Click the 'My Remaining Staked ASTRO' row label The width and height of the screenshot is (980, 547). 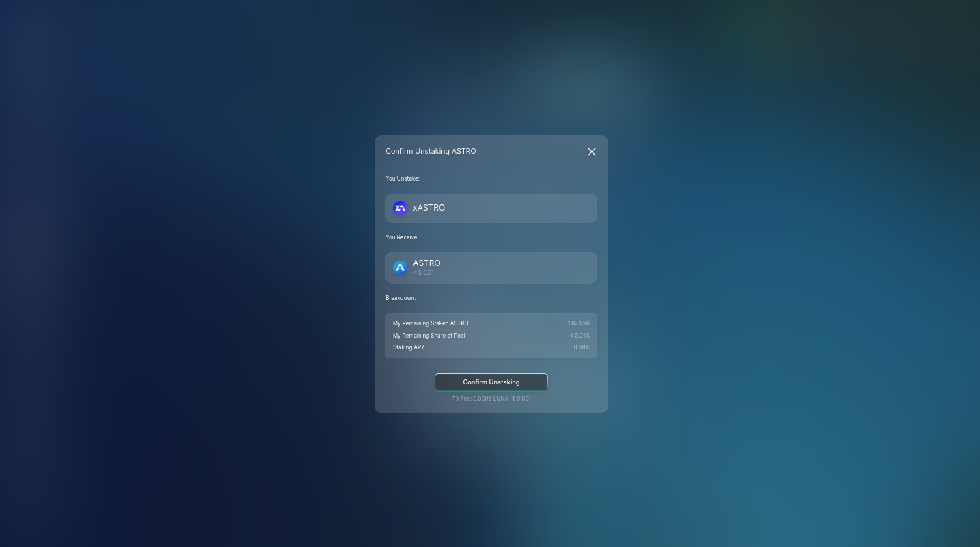coord(431,323)
